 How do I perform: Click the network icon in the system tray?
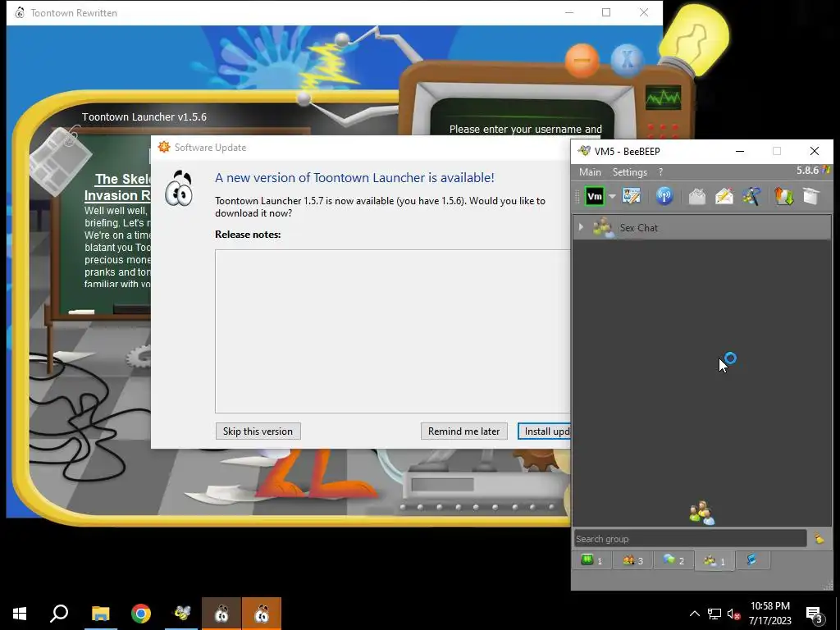714,614
